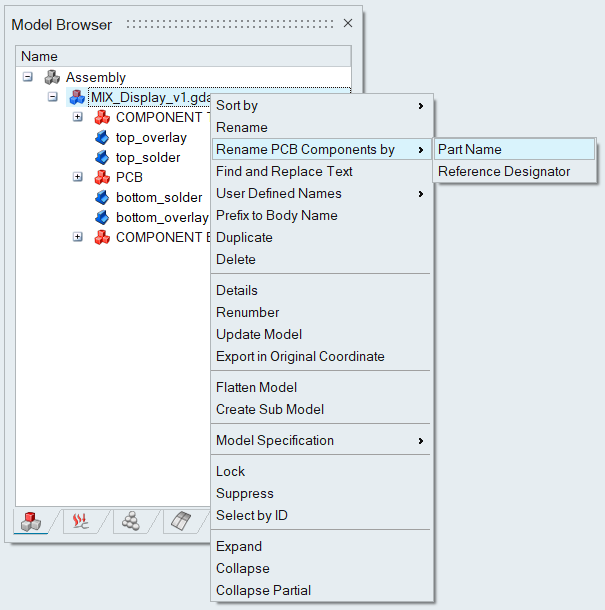Expand the PCB node
Viewport: 605px width, 610px height.
78,177
